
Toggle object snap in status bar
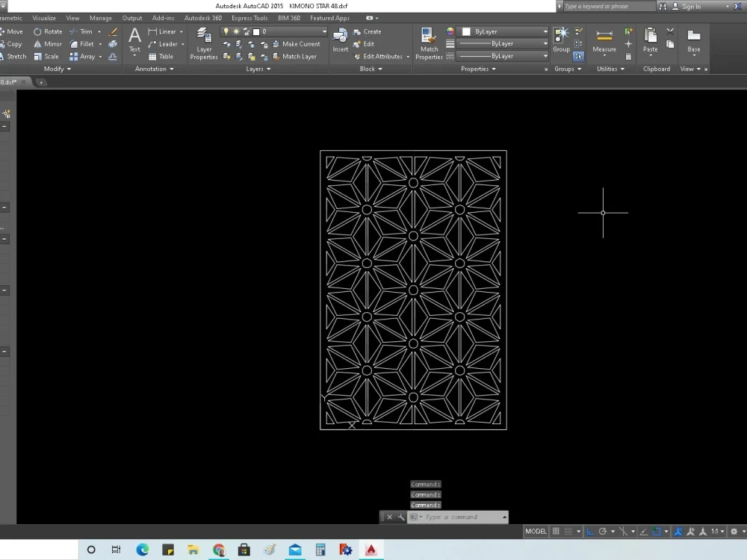(x=657, y=532)
